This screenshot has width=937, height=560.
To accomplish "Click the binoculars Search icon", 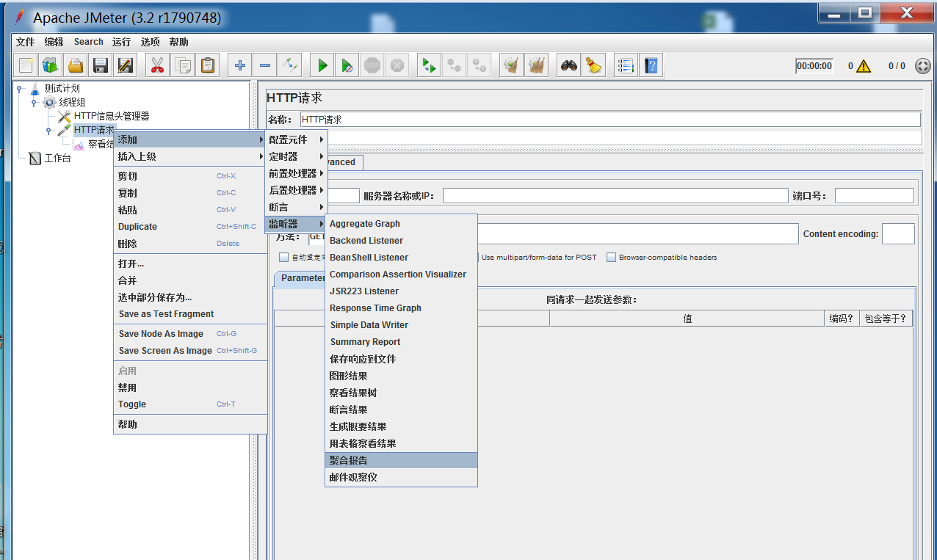I will coord(568,65).
